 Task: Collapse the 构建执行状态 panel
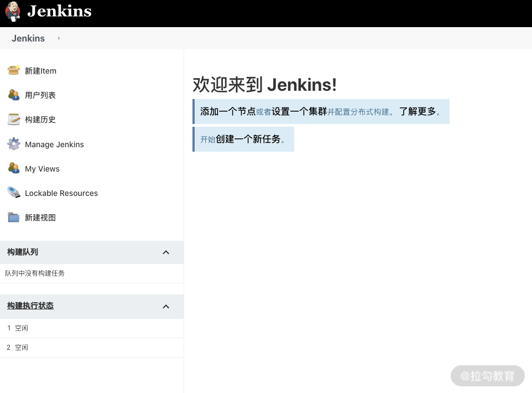[166, 307]
